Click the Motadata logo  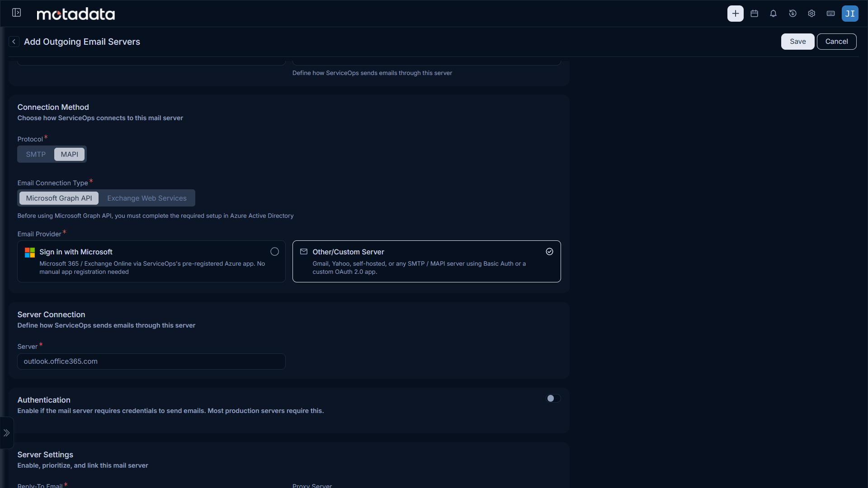pos(76,14)
